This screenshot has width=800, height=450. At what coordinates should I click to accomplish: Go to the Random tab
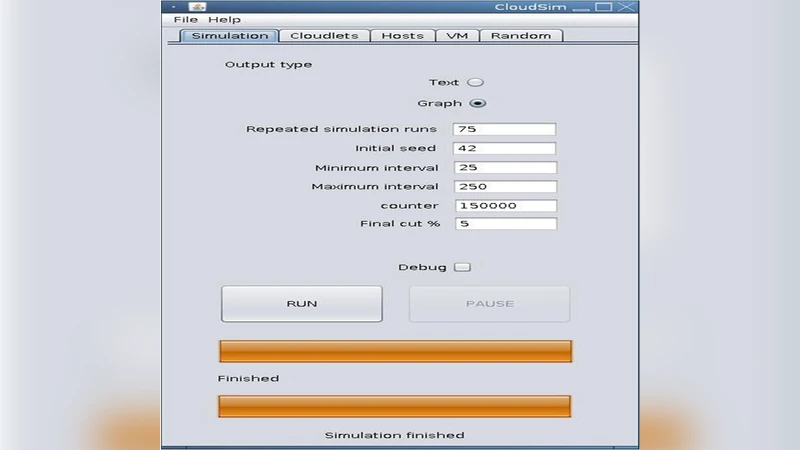coord(521,36)
